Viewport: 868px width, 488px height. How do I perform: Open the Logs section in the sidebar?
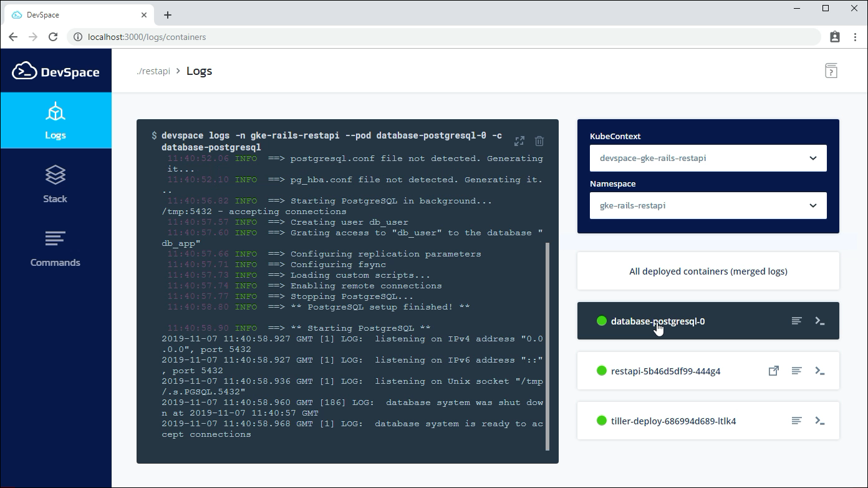click(55, 120)
